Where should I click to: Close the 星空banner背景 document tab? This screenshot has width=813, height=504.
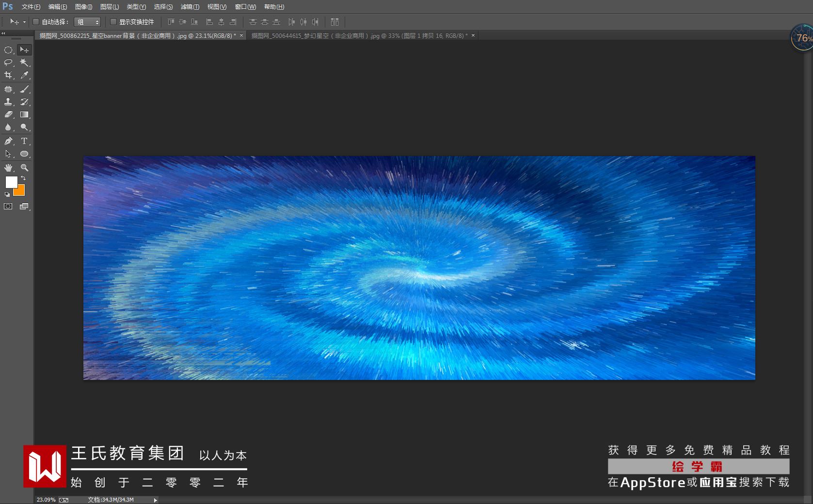tap(241, 35)
